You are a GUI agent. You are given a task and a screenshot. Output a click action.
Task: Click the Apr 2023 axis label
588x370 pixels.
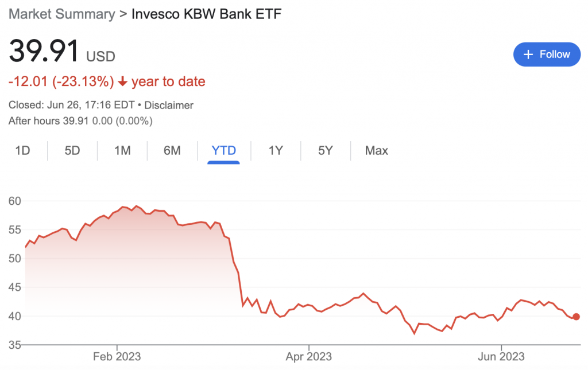(x=308, y=356)
